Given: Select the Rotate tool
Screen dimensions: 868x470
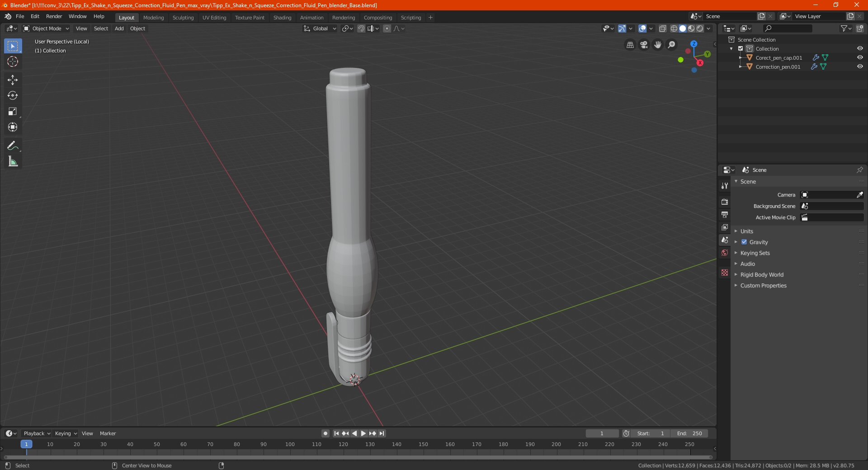Looking at the screenshot, I should pyautogui.click(x=13, y=95).
